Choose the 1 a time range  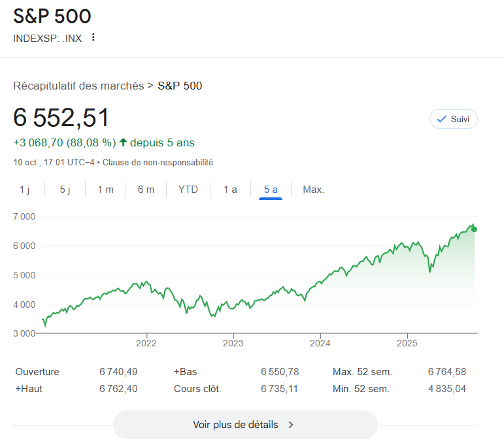click(230, 190)
